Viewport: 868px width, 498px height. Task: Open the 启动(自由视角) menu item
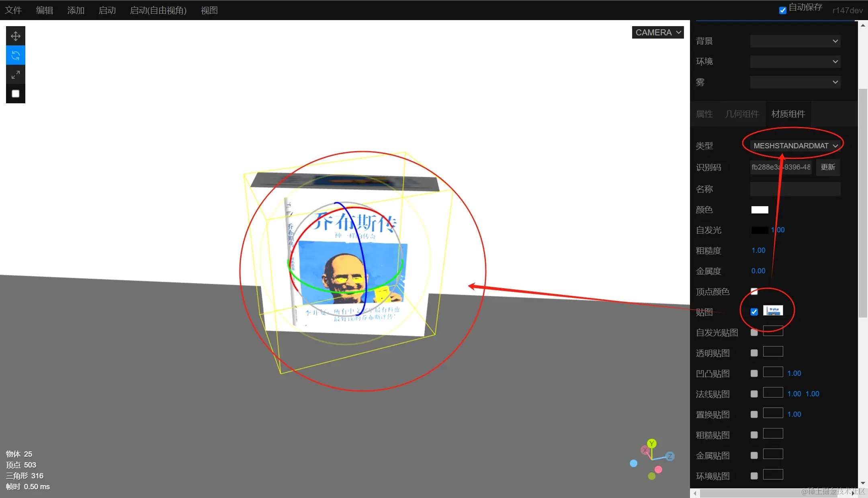click(x=158, y=10)
